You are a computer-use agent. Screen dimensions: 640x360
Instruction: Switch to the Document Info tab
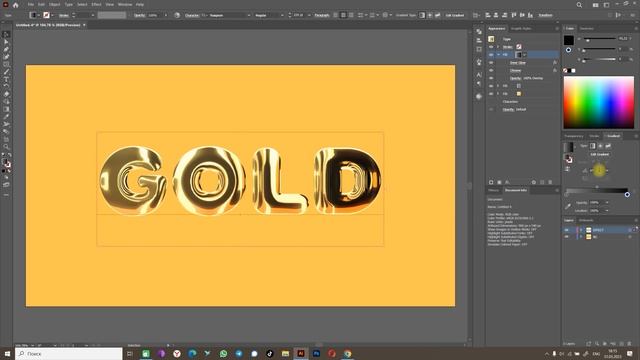click(516, 190)
